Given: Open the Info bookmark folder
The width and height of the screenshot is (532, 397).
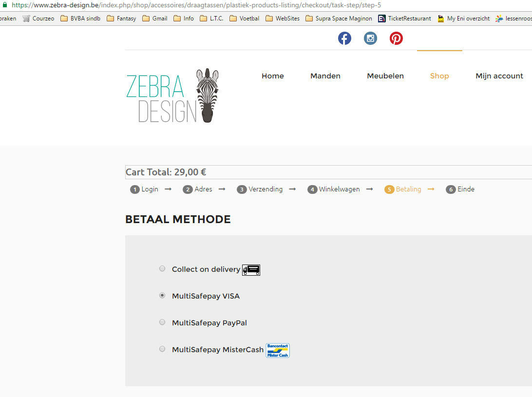Looking at the screenshot, I should [x=184, y=19].
